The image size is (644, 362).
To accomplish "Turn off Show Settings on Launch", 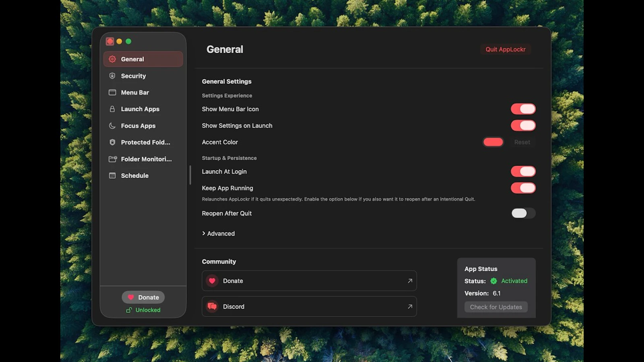I will tap(523, 125).
